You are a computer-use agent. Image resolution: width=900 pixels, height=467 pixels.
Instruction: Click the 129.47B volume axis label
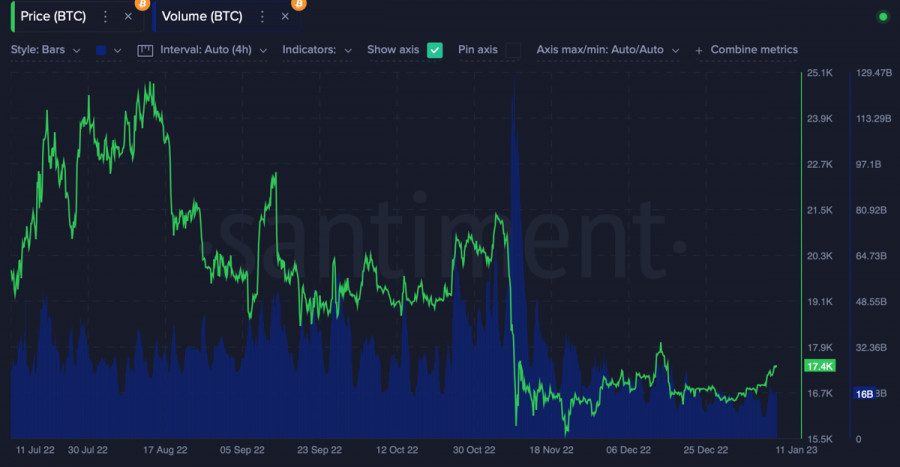click(874, 73)
